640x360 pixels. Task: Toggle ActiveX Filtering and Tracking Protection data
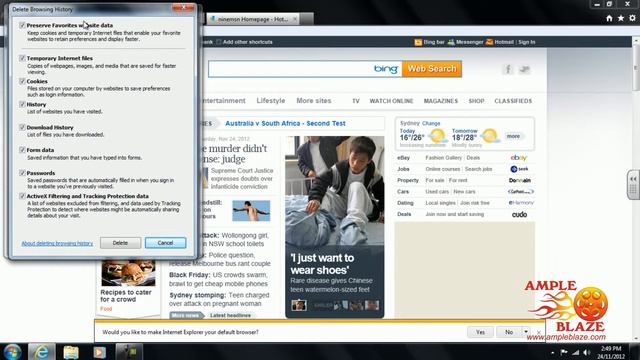coord(22,196)
